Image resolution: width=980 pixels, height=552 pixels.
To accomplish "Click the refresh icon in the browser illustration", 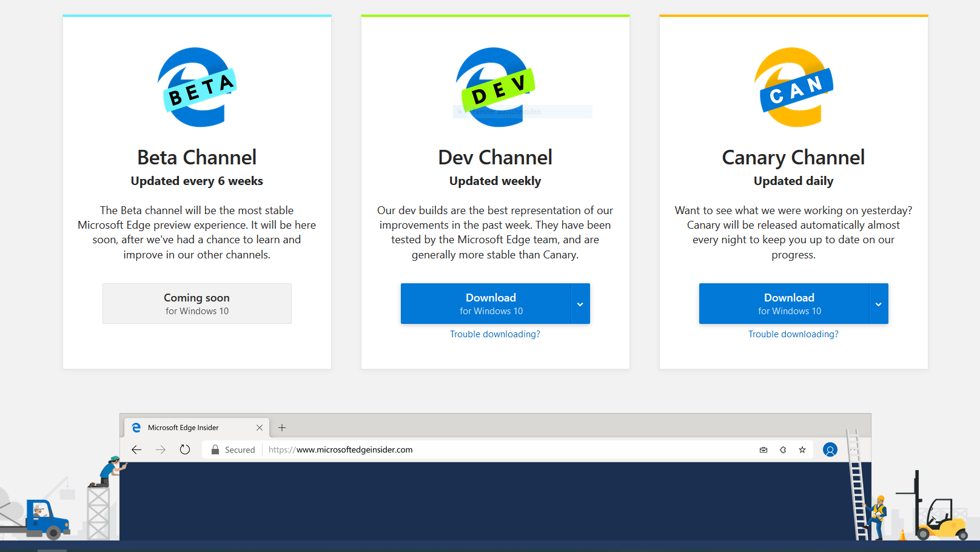I will [185, 449].
